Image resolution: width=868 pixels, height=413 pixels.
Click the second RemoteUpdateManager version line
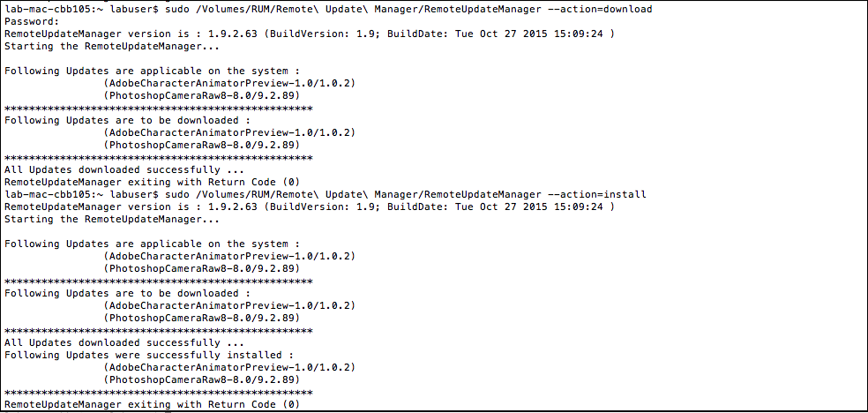tap(309, 207)
